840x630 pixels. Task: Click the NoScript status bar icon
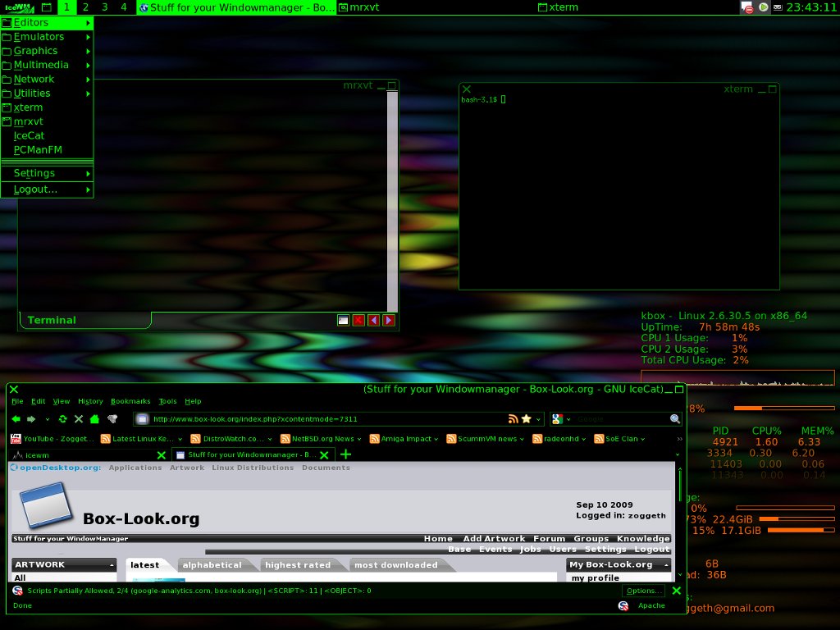623,605
